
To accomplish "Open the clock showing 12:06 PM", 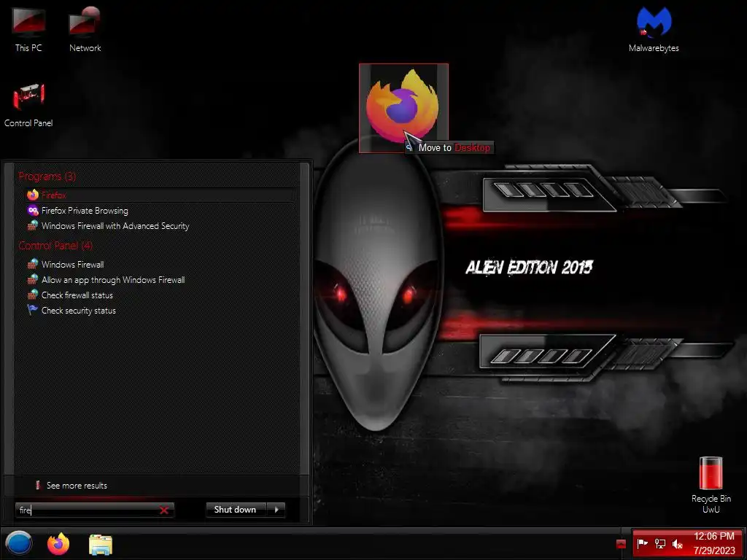I will [714, 543].
